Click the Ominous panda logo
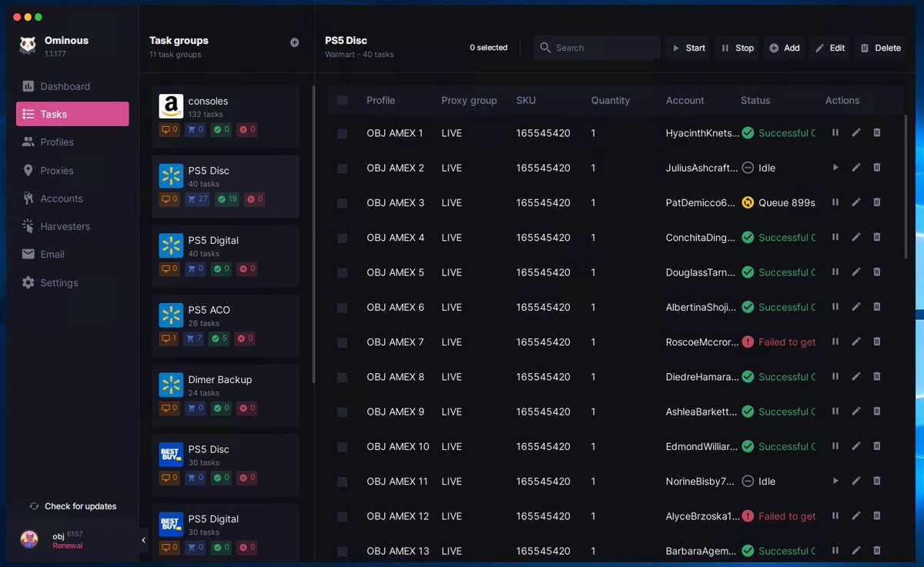Viewport: 924px width, 567px height. point(28,46)
